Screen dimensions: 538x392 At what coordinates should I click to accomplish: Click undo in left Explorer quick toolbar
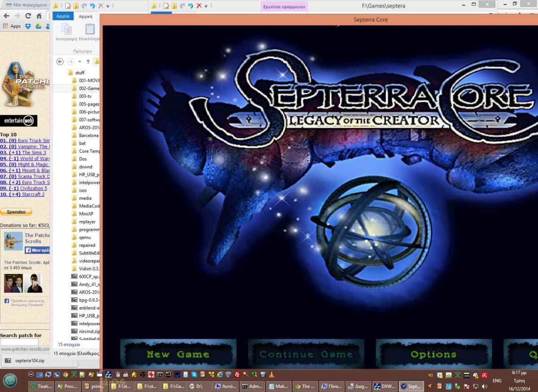[x=92, y=6]
